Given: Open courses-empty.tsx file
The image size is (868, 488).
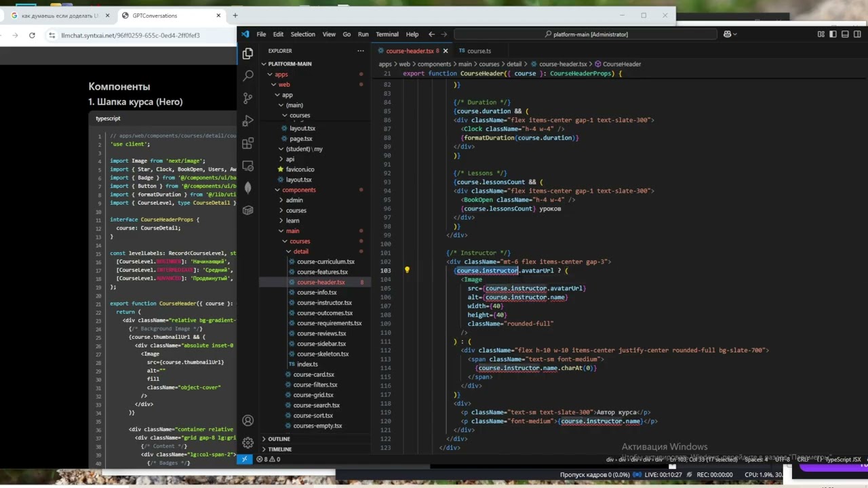Looking at the screenshot, I should click(317, 426).
